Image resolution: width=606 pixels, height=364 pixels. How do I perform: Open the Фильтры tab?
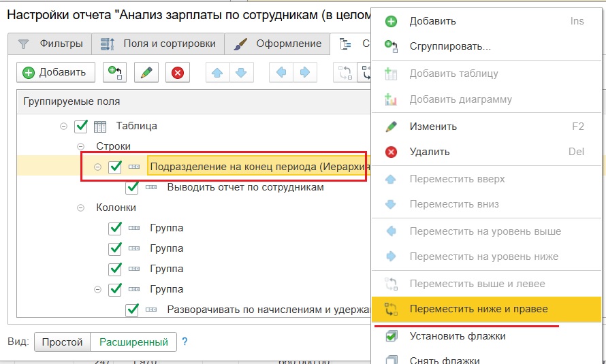click(x=50, y=44)
